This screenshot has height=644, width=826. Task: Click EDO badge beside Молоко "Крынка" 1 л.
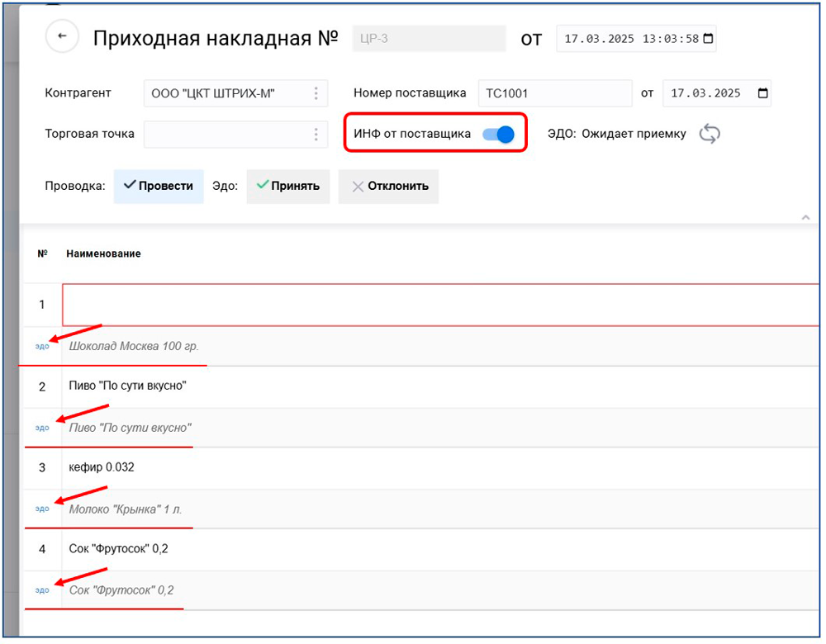click(x=42, y=509)
